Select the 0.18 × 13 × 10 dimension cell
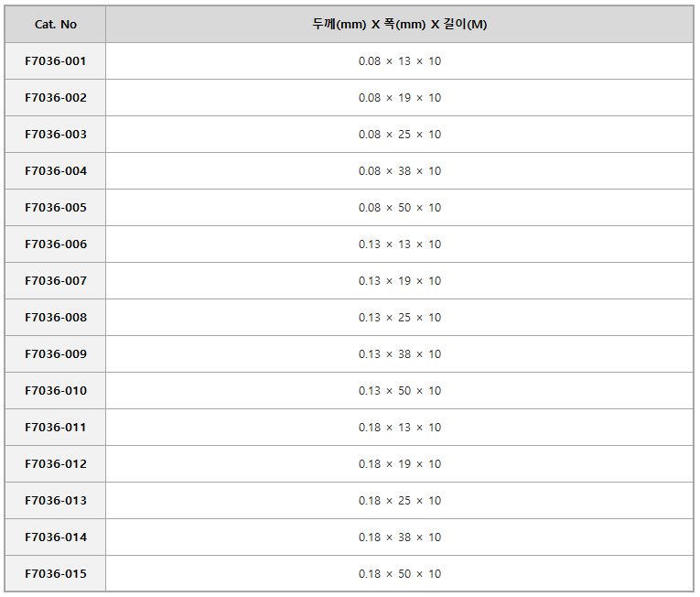This screenshot has height=597, width=700. pyautogui.click(x=400, y=428)
